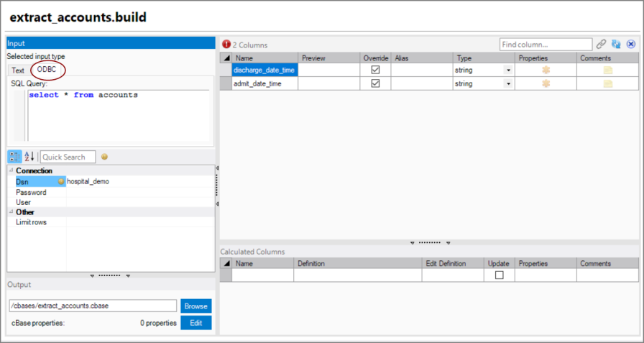Click inside the SQL Query editor

pyautogui.click(x=119, y=116)
